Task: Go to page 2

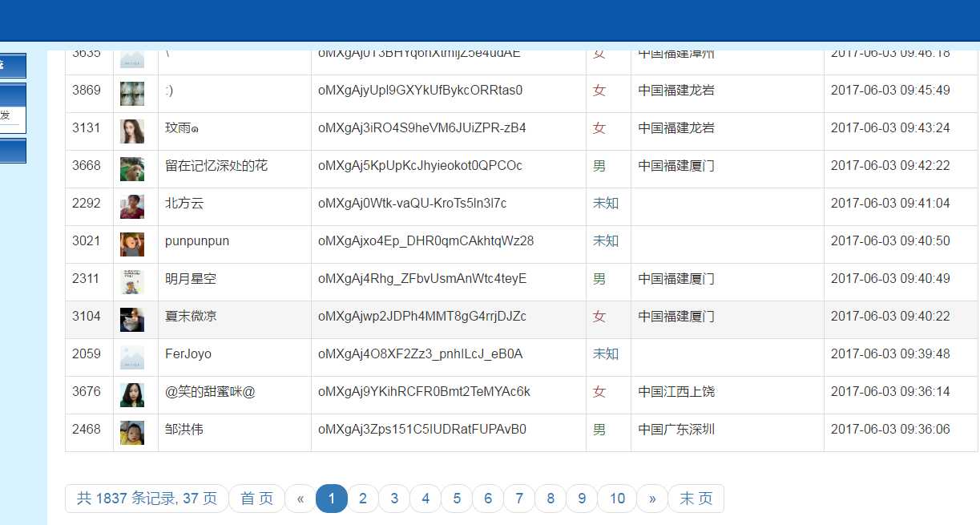Action: (x=363, y=499)
